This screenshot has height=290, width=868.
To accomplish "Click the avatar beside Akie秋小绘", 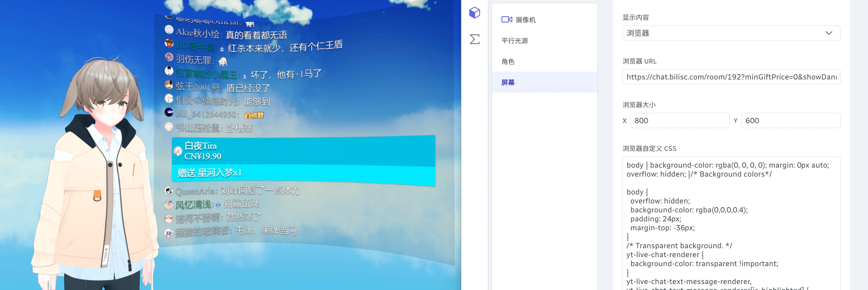I will pyautogui.click(x=169, y=30).
